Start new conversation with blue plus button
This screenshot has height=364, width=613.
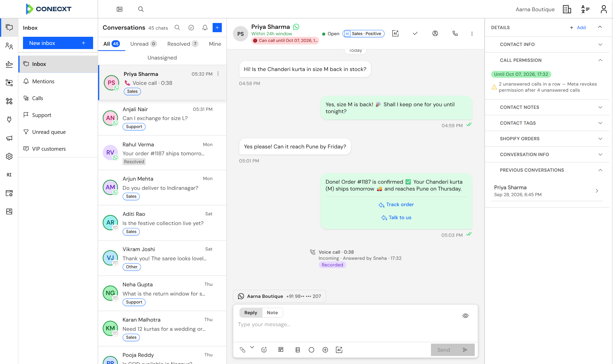pos(217,28)
